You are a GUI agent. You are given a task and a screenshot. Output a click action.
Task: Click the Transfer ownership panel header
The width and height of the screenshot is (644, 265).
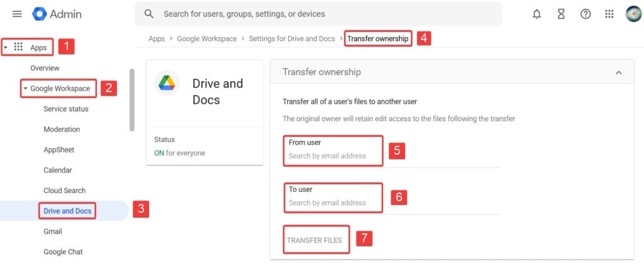pos(452,72)
